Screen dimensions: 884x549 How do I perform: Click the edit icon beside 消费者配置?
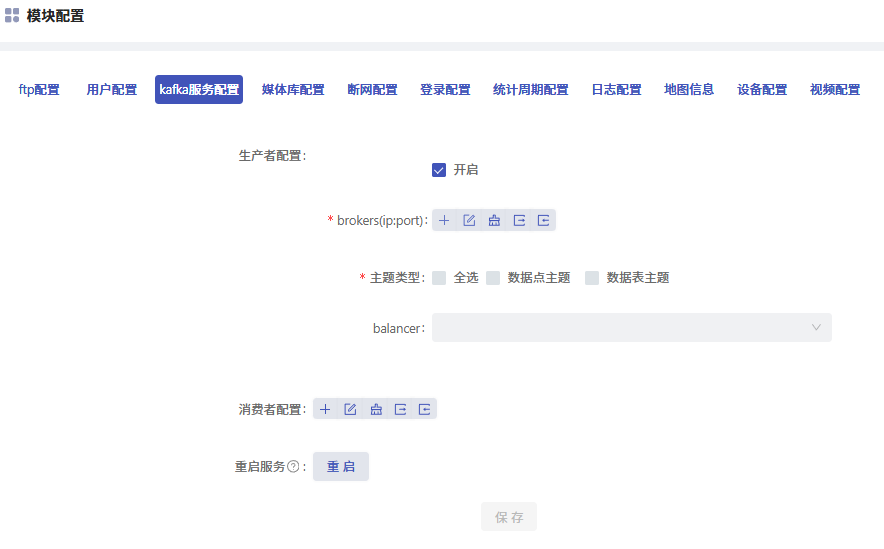click(350, 409)
